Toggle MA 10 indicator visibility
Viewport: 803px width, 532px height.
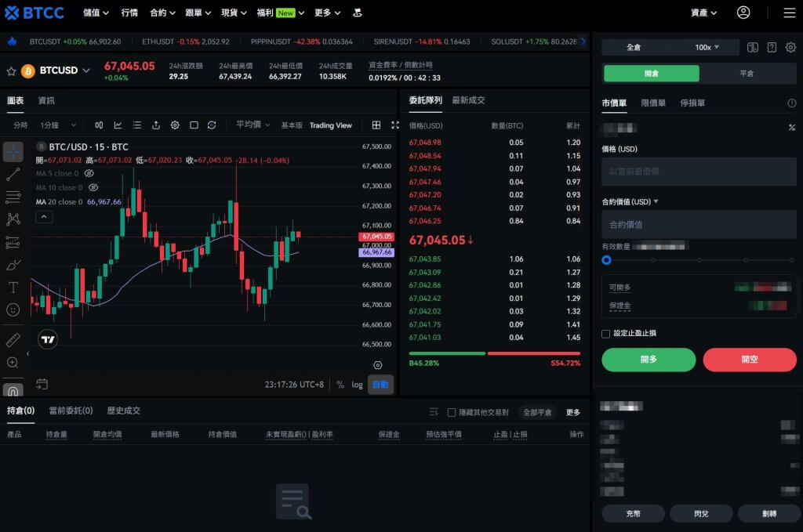[x=93, y=188]
